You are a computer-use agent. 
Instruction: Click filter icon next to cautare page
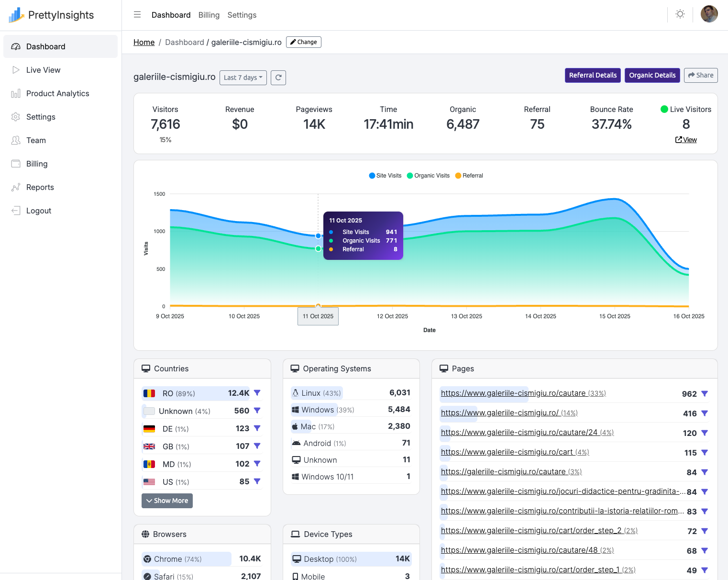(704, 394)
